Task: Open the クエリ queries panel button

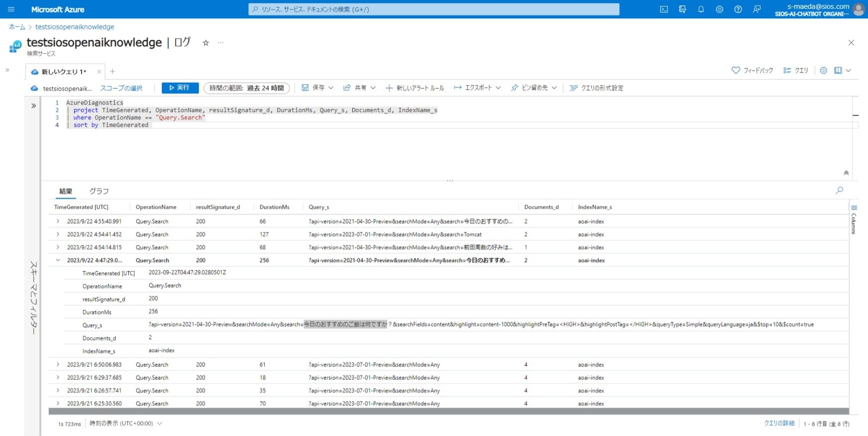Action: coord(795,71)
